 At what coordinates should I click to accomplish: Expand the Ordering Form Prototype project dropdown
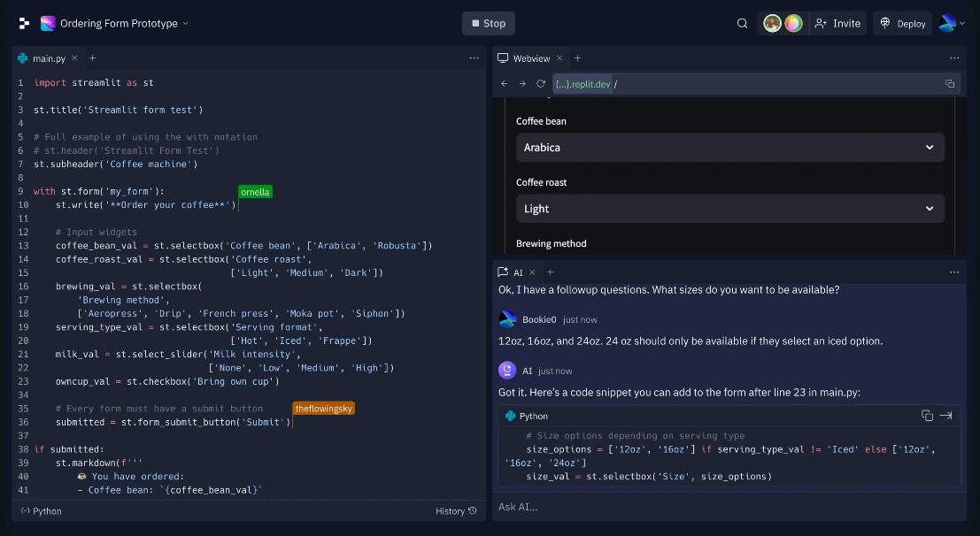click(x=186, y=24)
